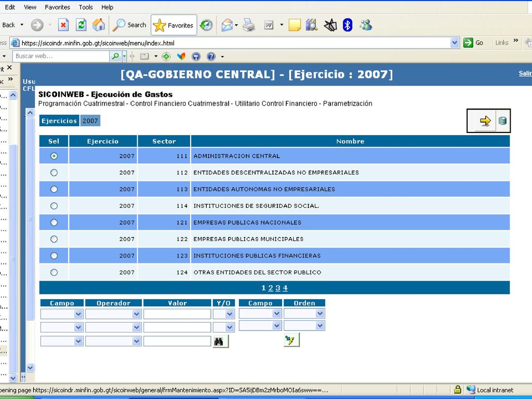Go to the Home page icon
The height and width of the screenshot is (399, 532).
pos(99,25)
